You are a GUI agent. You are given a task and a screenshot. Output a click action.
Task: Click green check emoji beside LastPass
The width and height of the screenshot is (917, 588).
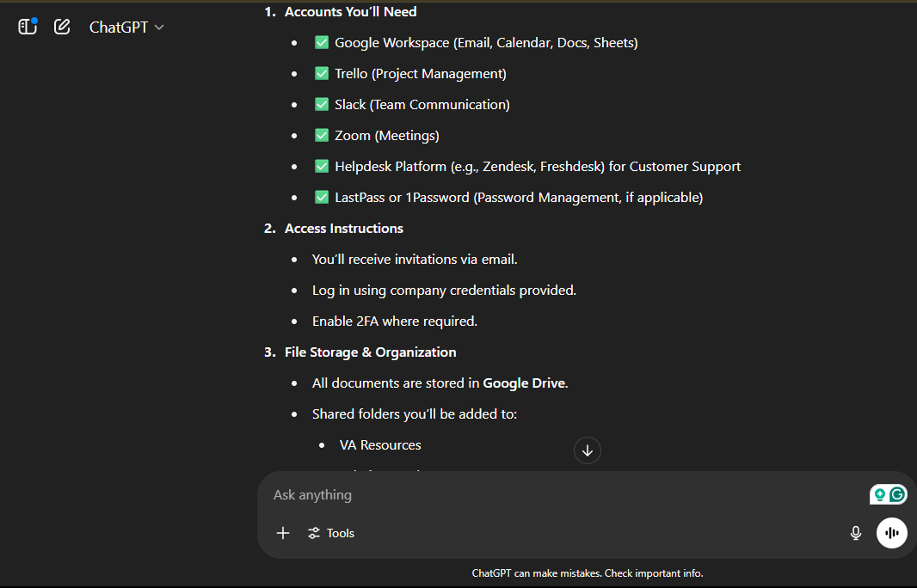(x=322, y=197)
